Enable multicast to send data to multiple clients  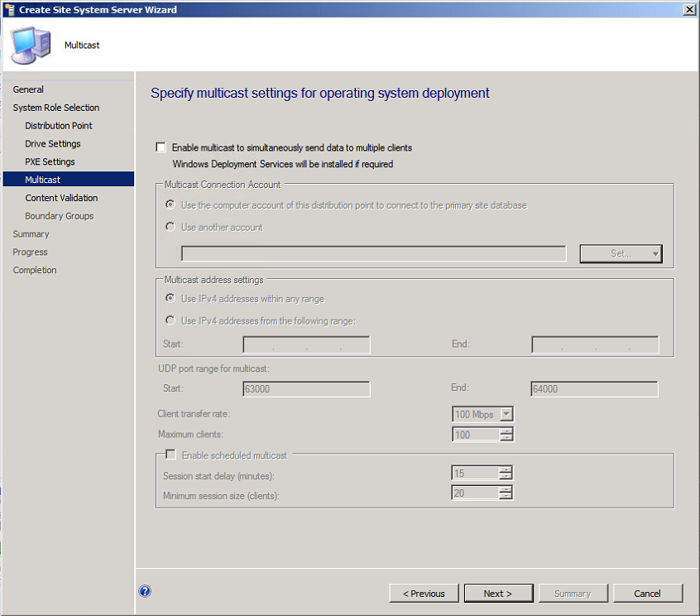click(161, 147)
